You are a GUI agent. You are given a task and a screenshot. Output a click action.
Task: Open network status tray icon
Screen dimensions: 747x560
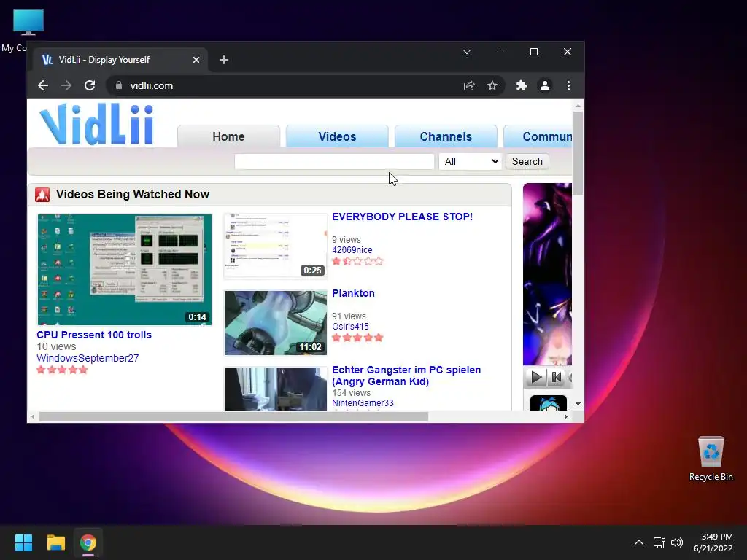coord(659,542)
